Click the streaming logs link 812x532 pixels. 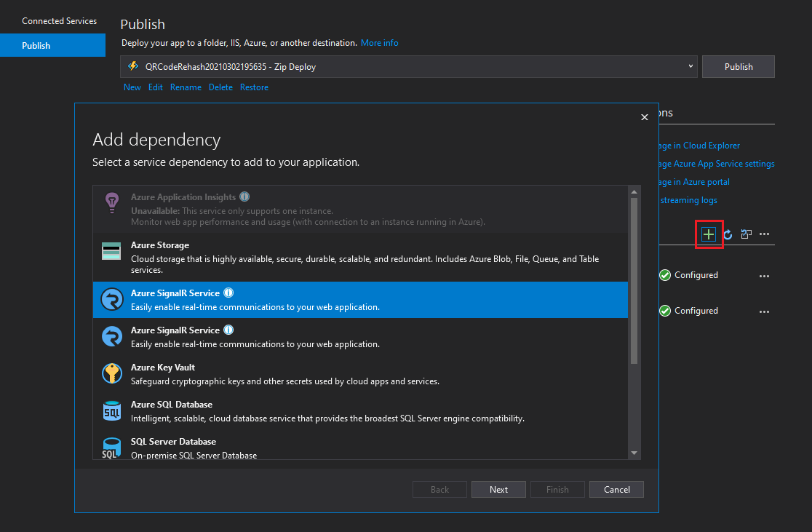(x=689, y=200)
